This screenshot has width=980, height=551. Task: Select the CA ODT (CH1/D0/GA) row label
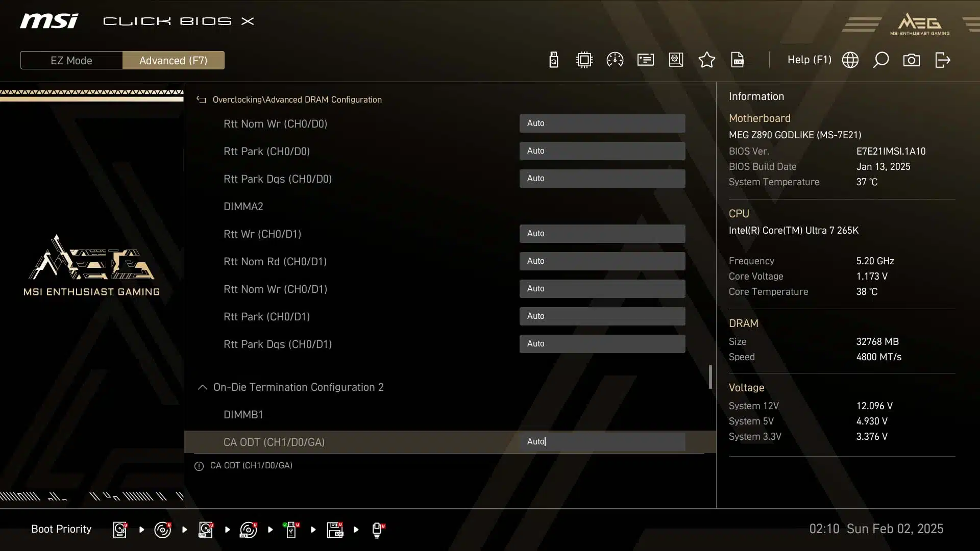point(274,442)
